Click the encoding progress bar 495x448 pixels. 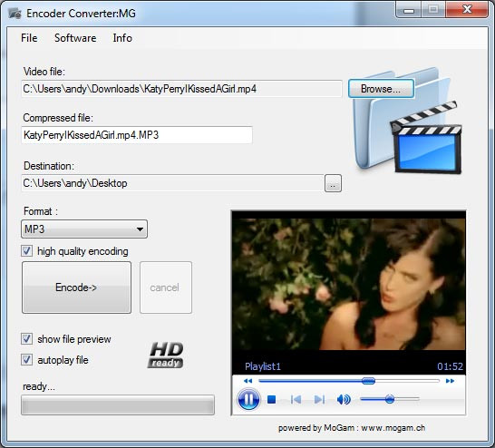point(118,404)
